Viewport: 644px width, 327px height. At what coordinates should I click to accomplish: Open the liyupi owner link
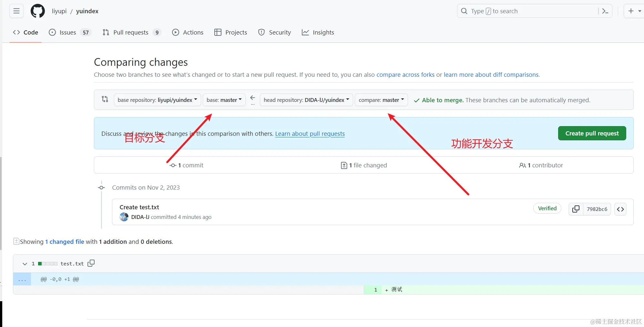pyautogui.click(x=59, y=11)
